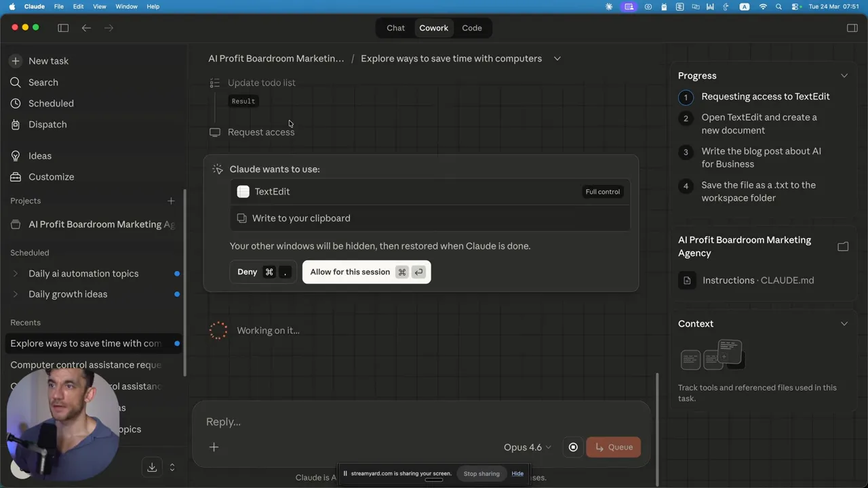This screenshot has width=868, height=488.
Task: Switch to the Chat tab
Action: pos(395,28)
